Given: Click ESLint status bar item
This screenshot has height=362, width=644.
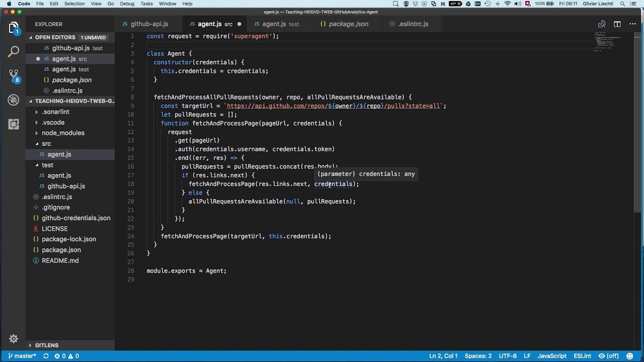Looking at the screenshot, I should [x=582, y=356].
